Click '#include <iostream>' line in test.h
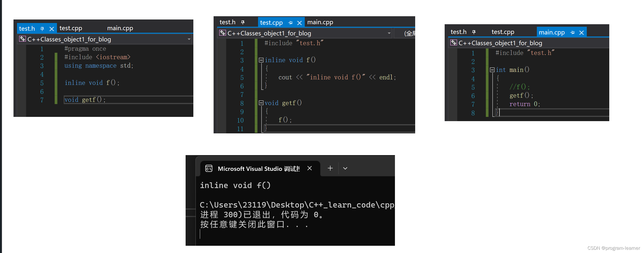The height and width of the screenshot is (253, 644). 97,57
